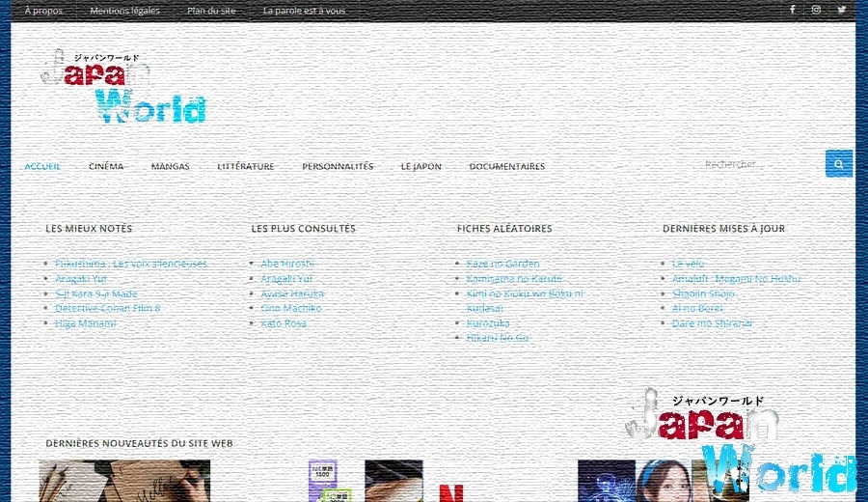Open the Twitter social icon
Viewport: 868px width, 502px height.
click(841, 11)
